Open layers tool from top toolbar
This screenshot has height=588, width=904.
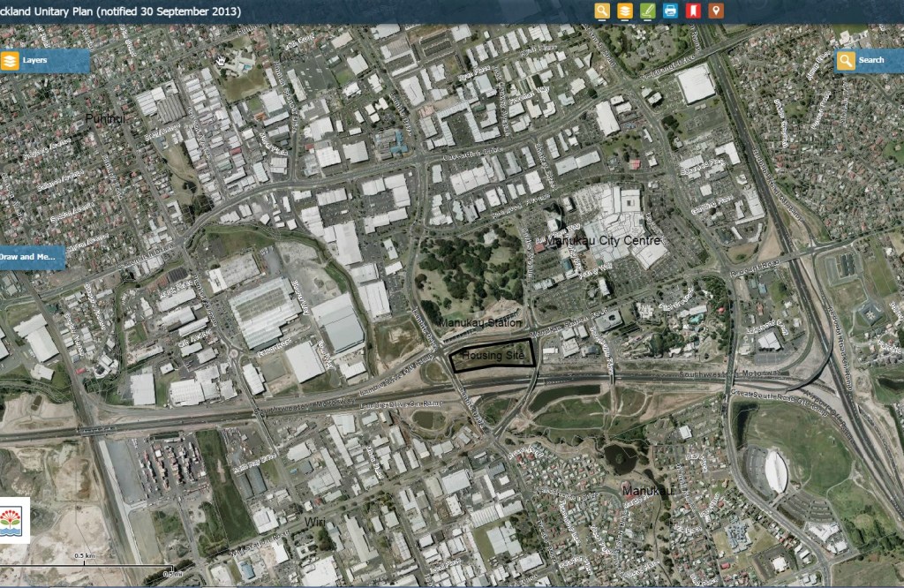625,11
